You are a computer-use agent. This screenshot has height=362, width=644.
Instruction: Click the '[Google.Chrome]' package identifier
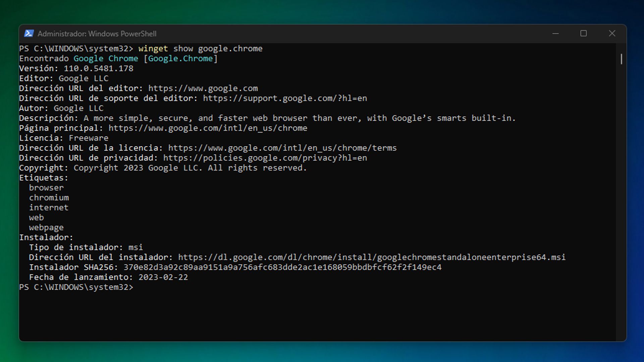click(180, 59)
